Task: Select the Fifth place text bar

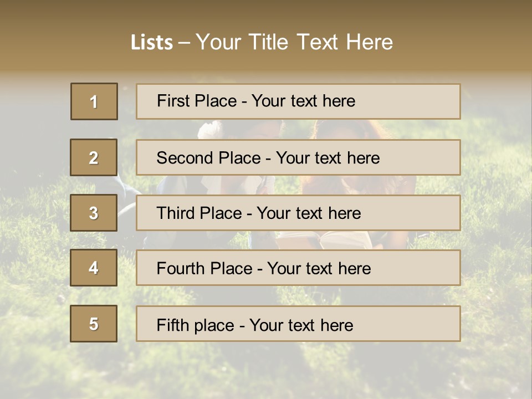Action: click(x=298, y=324)
